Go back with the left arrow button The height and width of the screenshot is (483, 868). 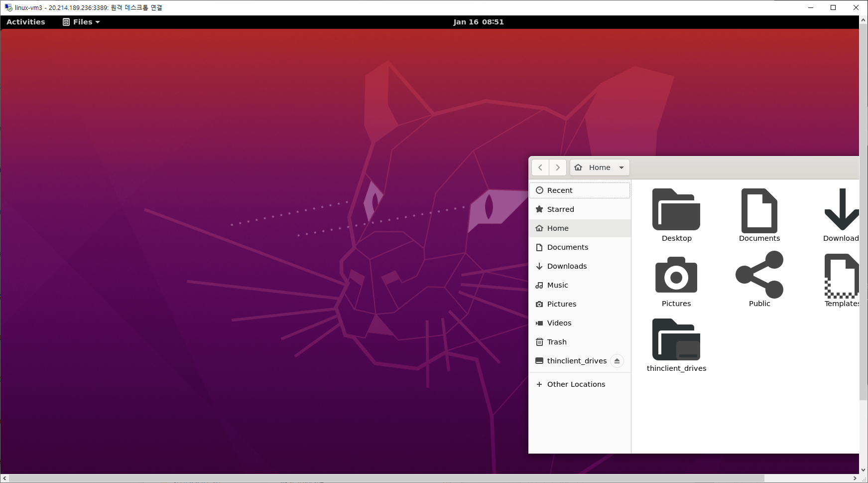[x=540, y=167]
